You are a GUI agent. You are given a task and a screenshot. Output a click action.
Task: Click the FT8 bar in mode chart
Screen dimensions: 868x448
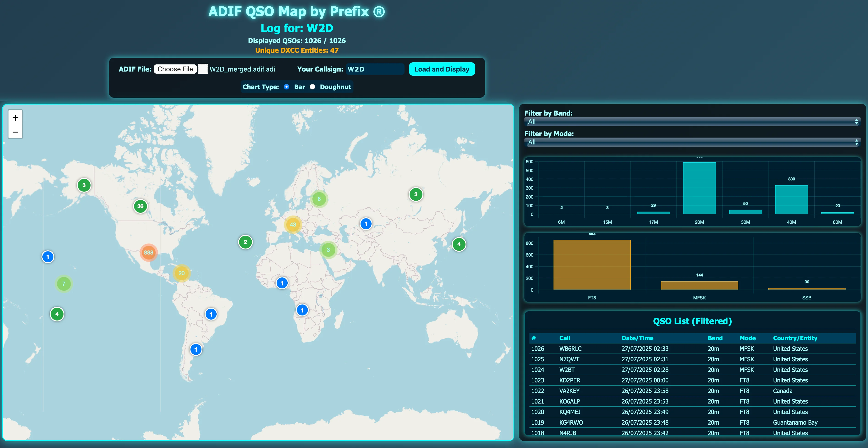592,265
